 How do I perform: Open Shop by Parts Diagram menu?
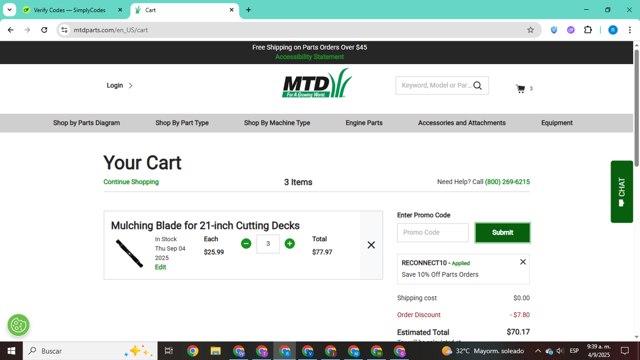(x=87, y=123)
